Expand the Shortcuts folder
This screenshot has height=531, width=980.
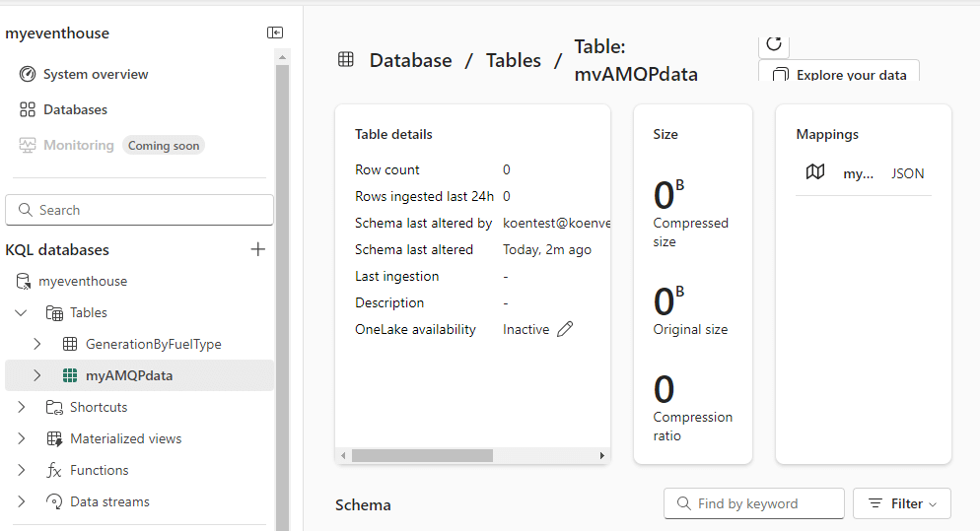[x=22, y=407]
